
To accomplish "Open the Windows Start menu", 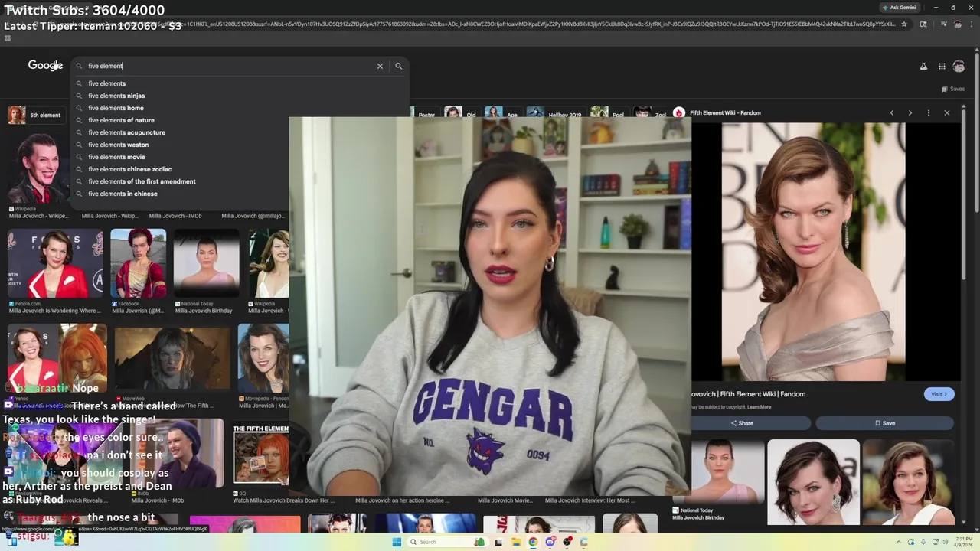I will pos(397,542).
